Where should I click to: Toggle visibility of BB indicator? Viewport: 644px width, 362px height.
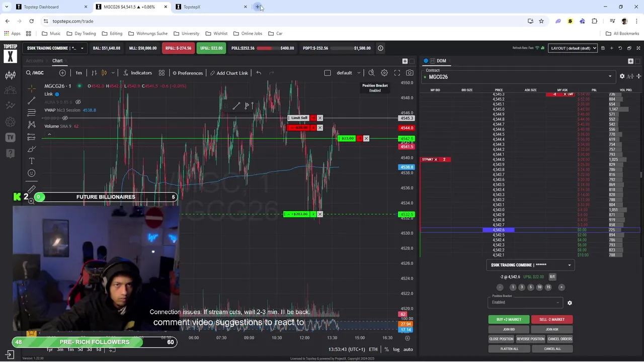(x=65, y=118)
